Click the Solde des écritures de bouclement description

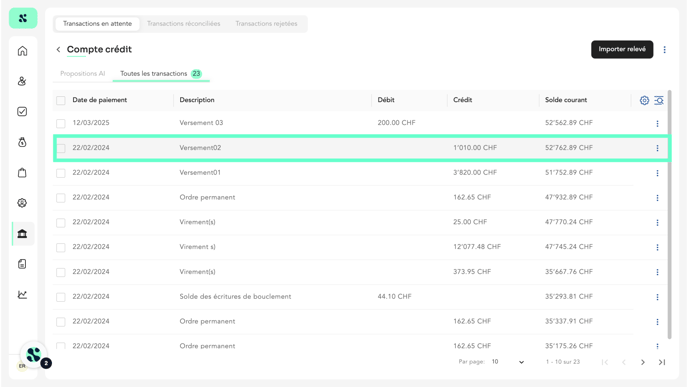(235, 297)
